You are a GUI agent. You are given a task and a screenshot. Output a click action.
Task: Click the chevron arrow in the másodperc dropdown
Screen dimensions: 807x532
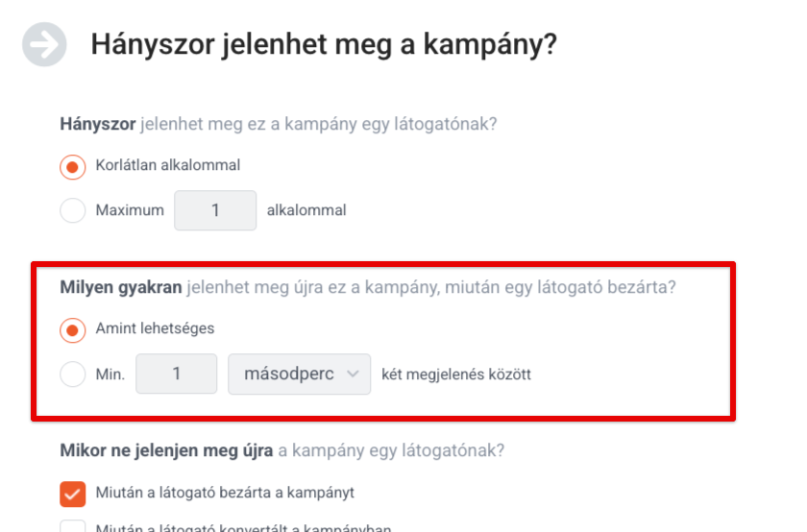coord(353,375)
